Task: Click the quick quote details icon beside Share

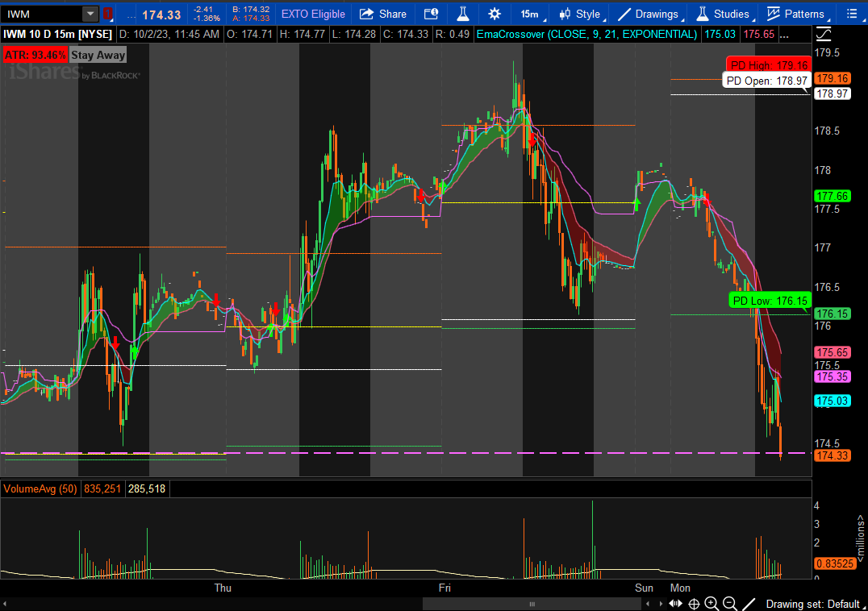Action: (x=432, y=14)
